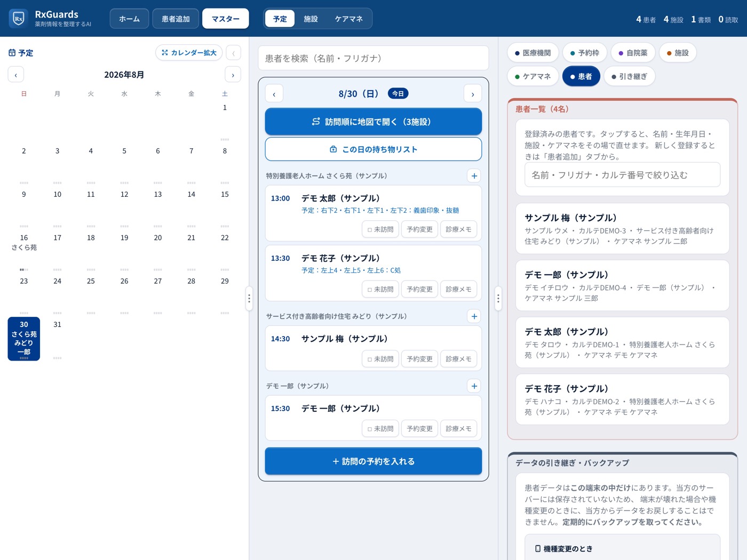747x560 pixels.
Task: Click the 0 読取 counter in header
Action: [728, 19]
